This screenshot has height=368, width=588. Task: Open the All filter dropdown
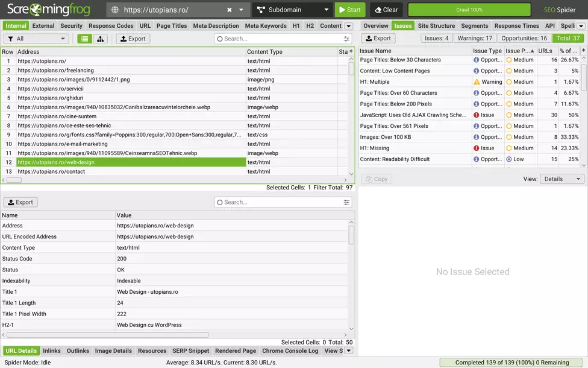36,39
